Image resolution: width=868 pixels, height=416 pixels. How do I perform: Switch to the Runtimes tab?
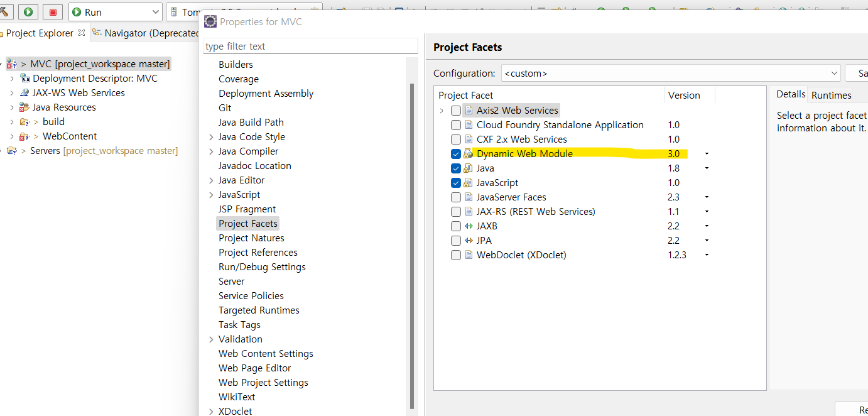pyautogui.click(x=831, y=96)
